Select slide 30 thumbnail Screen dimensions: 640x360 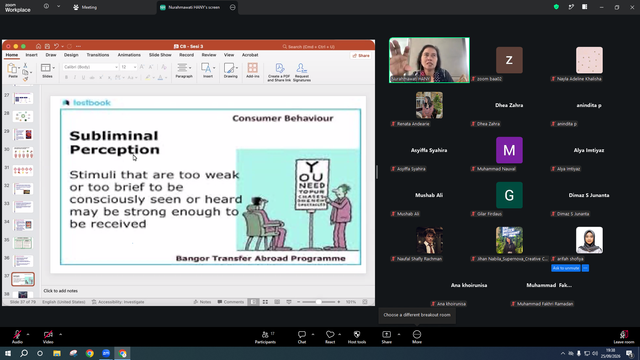tap(23, 153)
